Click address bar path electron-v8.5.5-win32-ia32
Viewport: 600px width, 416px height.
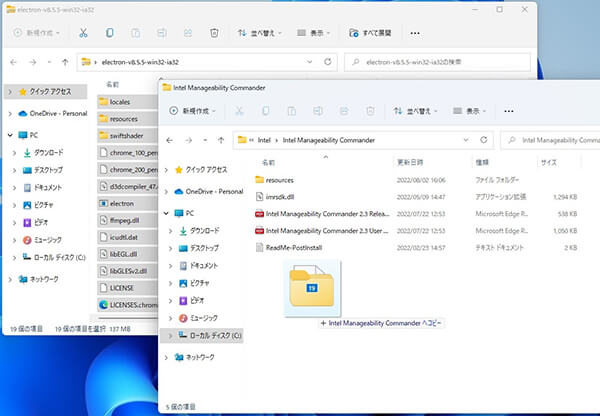(x=140, y=62)
